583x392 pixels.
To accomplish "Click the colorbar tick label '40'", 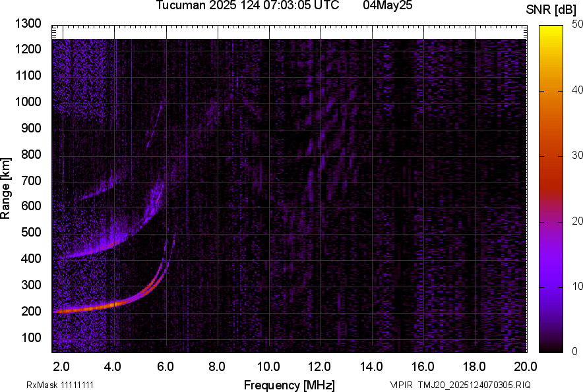I will pos(577,90).
